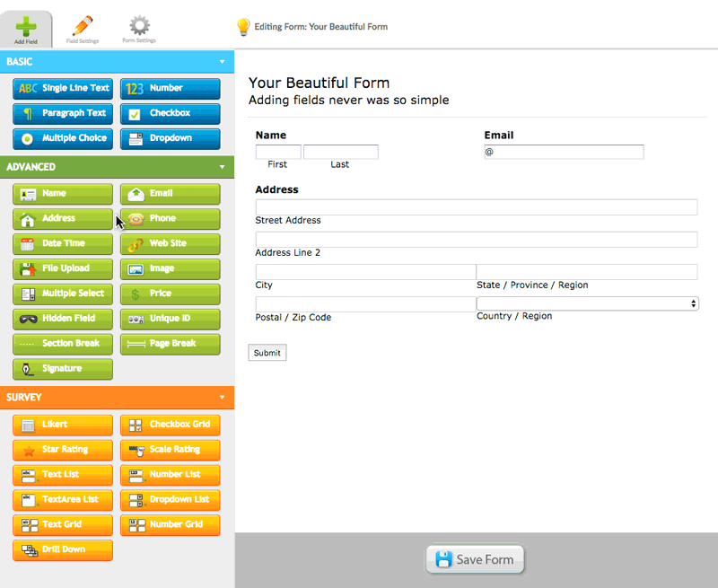The height and width of the screenshot is (588, 718).
Task: Insert the Phone field
Action: point(170,218)
